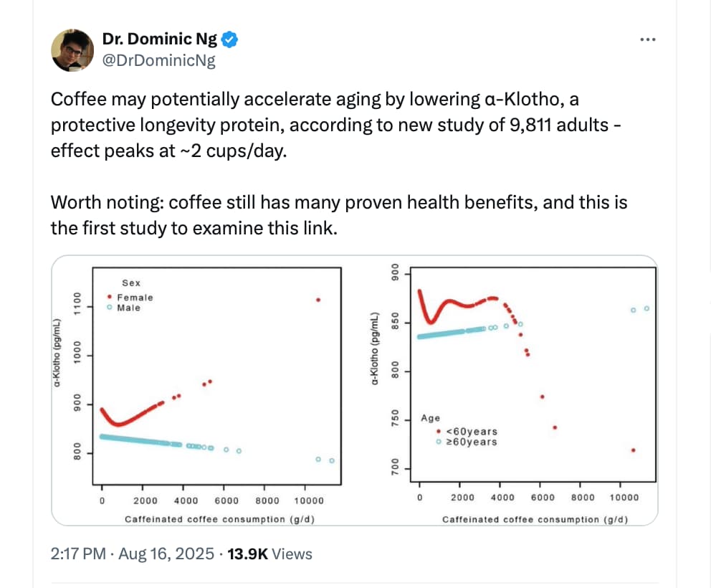Click the ≥60years legend circle marker

coord(439,442)
